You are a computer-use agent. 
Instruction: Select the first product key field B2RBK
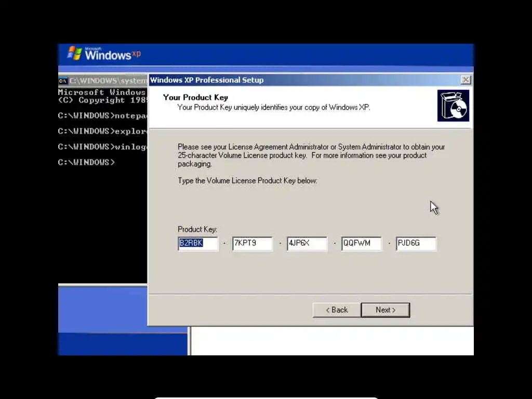[x=198, y=243]
